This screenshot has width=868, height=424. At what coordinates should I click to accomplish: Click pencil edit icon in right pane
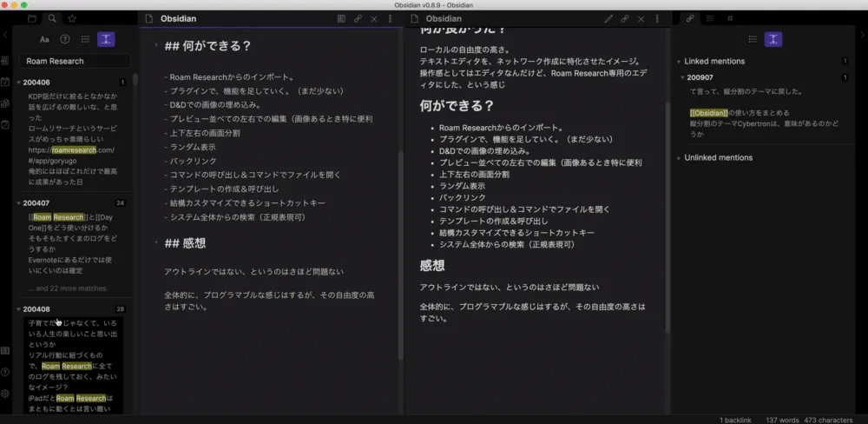tap(608, 19)
